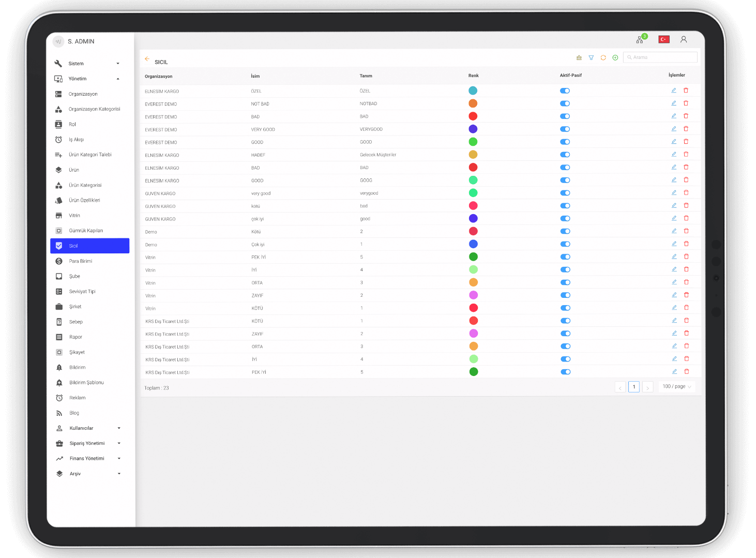Edit the Vitrin İYİ row
This screenshot has width=756, height=558.
click(674, 269)
